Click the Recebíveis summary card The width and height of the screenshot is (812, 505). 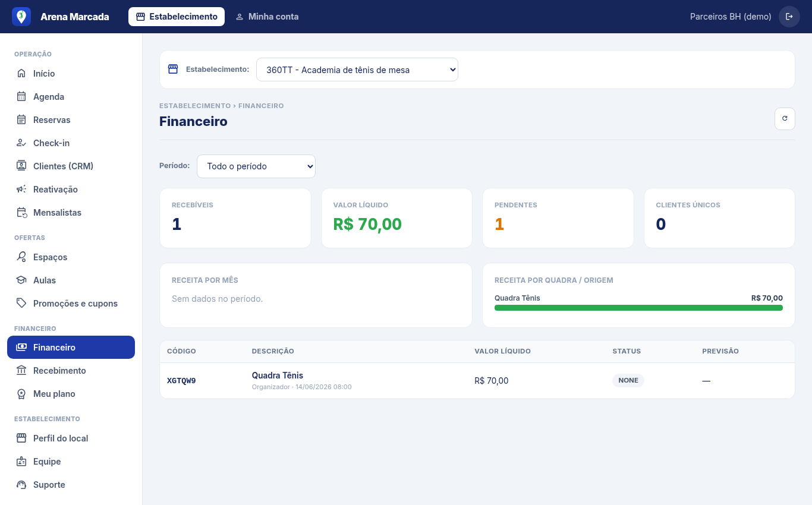click(x=235, y=218)
